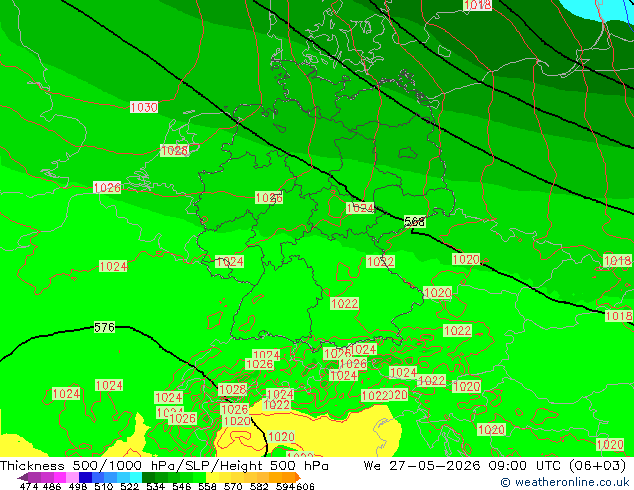Click the purple arrow tip starting the legend
Image resolution: width=634 pixels, height=490 pixels.
(x=23, y=477)
